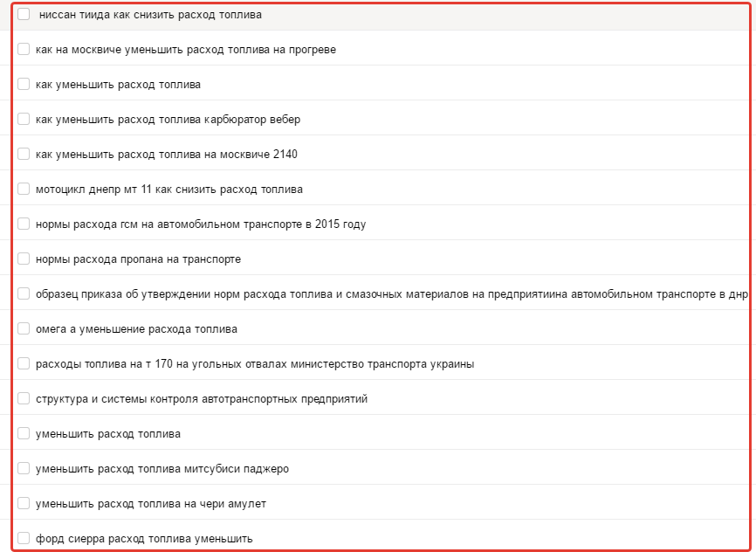Click text 'уменьшить расход топлива на чери амулет'
The height and width of the screenshot is (552, 756).
coord(151,504)
